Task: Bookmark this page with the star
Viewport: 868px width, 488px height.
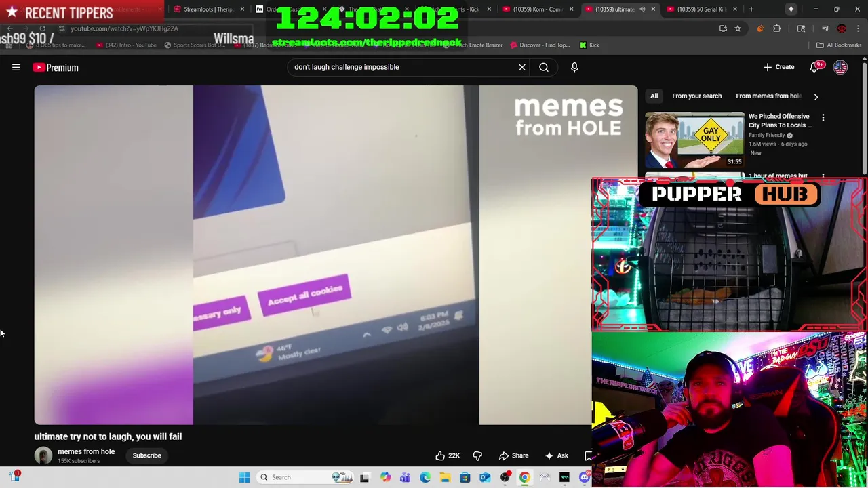Action: coord(738,28)
